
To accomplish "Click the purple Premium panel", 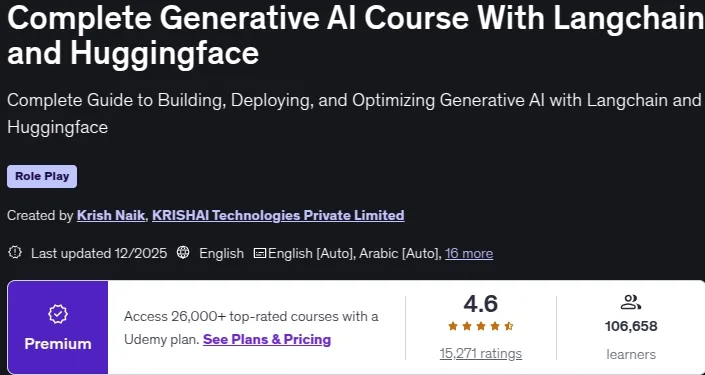I will pos(58,327).
